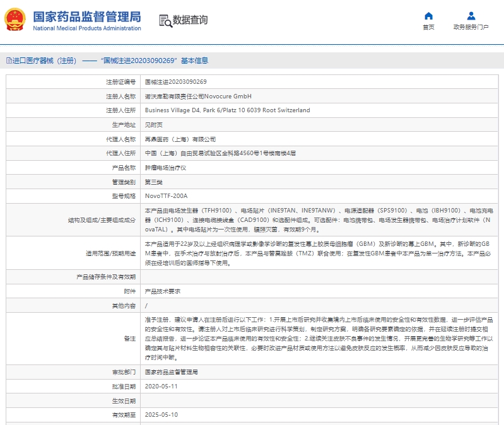The image size is (504, 425).
Task: Click 生产地址 label cell
Action: (x=73, y=125)
